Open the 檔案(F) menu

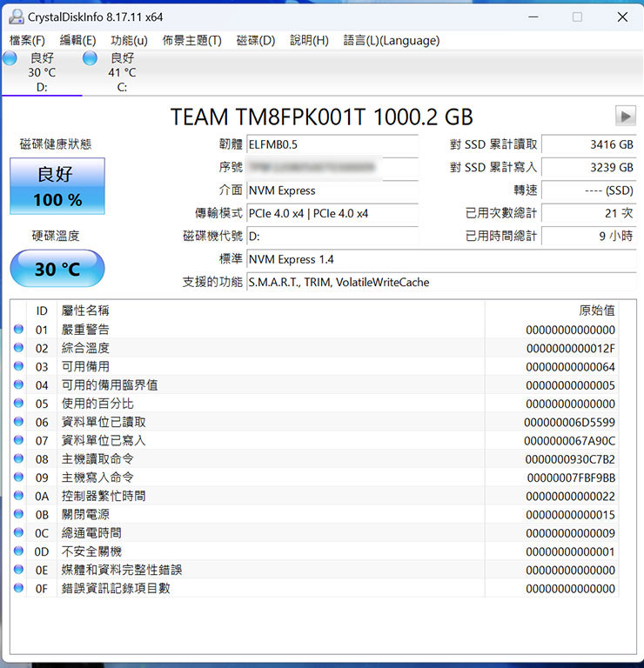point(27,41)
